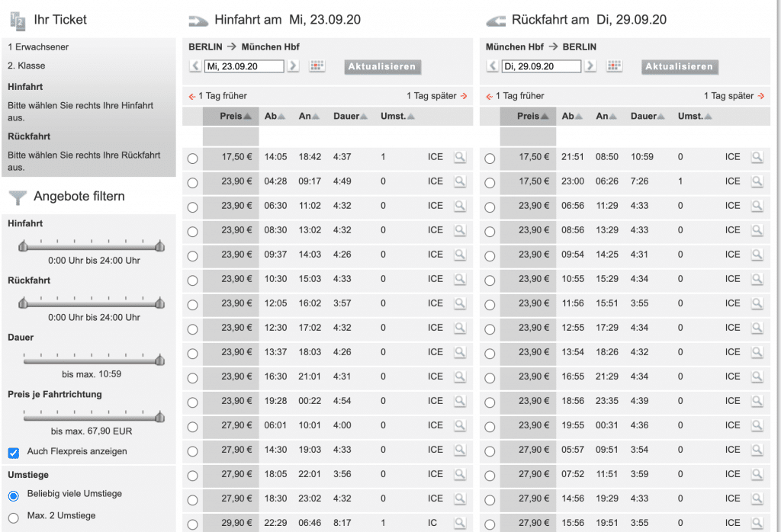Show details for 21:51 return ICE connection
Screen dimensions: 781x532
(x=757, y=157)
